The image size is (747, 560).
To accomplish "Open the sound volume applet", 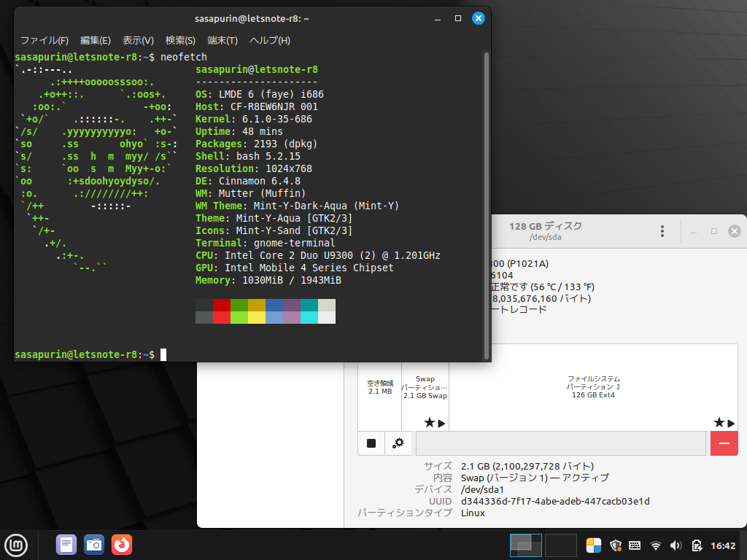I will (676, 545).
